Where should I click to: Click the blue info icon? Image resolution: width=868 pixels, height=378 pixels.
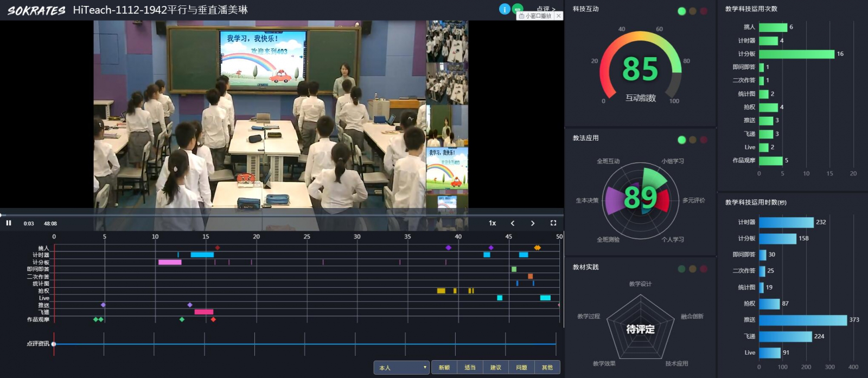tap(505, 9)
